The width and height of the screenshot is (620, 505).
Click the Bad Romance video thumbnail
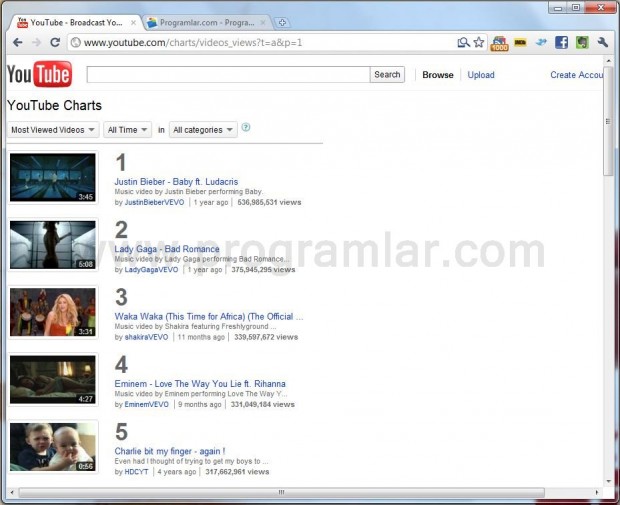53,245
